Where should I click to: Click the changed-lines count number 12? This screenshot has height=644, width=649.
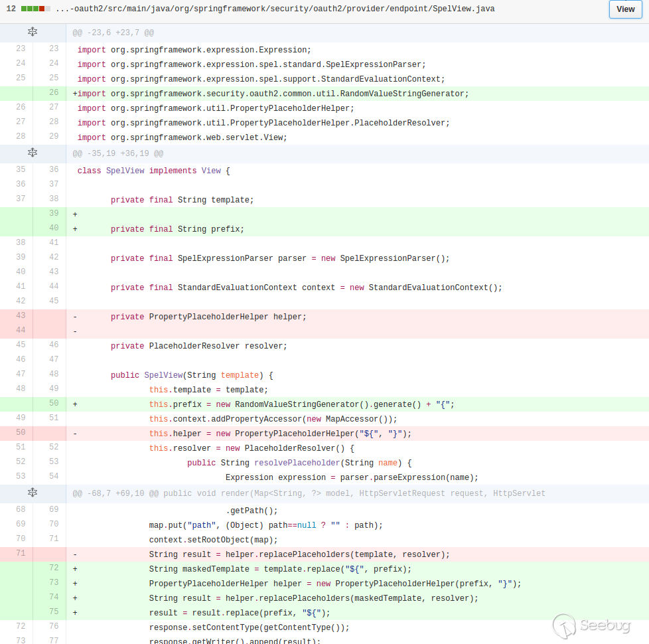(x=11, y=9)
